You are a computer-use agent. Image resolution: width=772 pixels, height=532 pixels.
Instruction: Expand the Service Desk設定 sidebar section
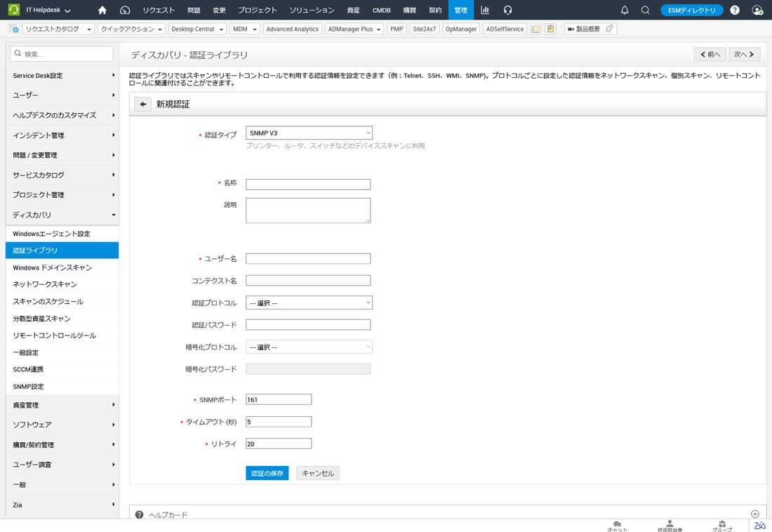[62, 75]
